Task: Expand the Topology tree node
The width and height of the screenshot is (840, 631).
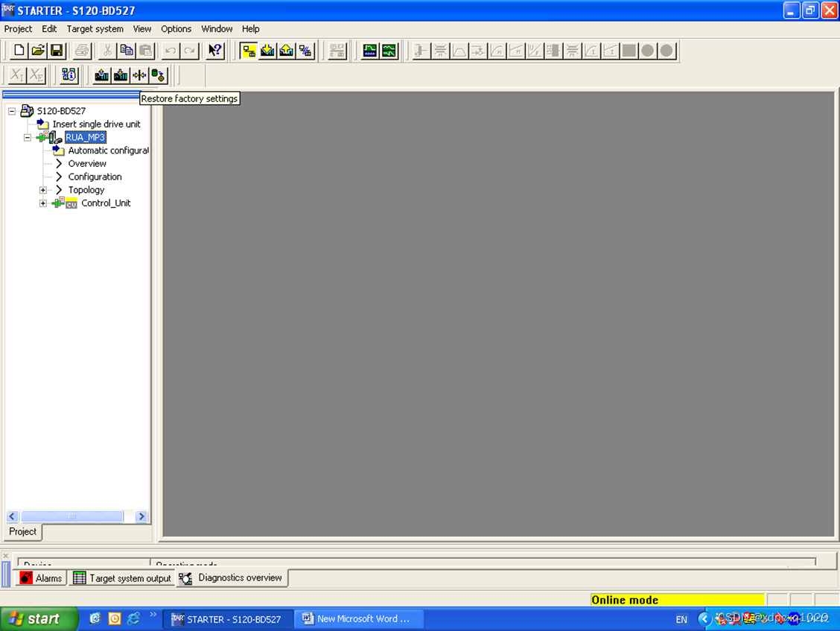Action: pyautogui.click(x=43, y=190)
